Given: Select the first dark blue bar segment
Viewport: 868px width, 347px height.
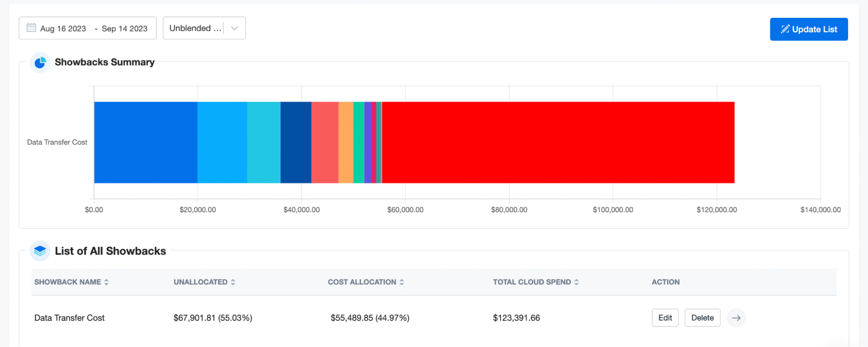Looking at the screenshot, I should click(x=146, y=142).
